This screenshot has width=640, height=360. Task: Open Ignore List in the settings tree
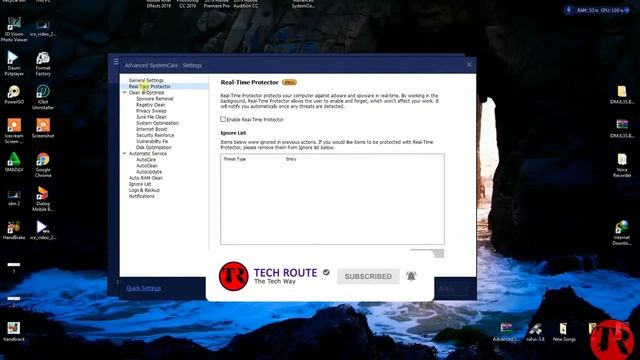pyautogui.click(x=140, y=184)
